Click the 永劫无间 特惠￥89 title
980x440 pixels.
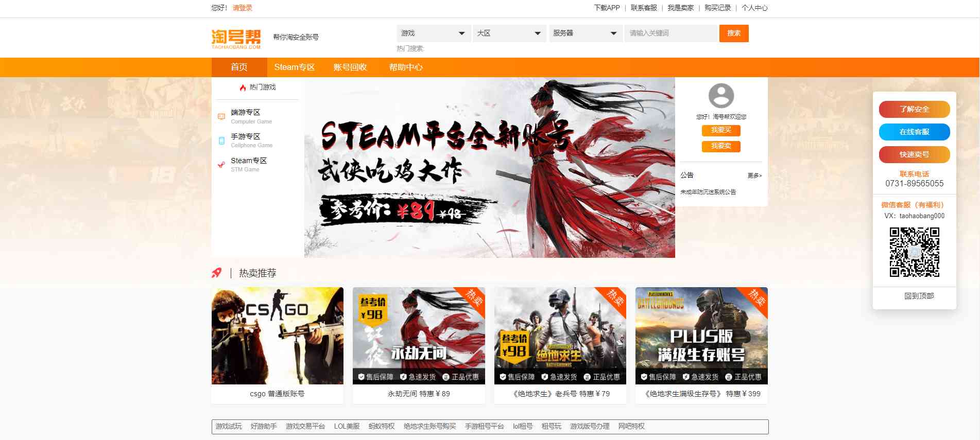pyautogui.click(x=419, y=394)
